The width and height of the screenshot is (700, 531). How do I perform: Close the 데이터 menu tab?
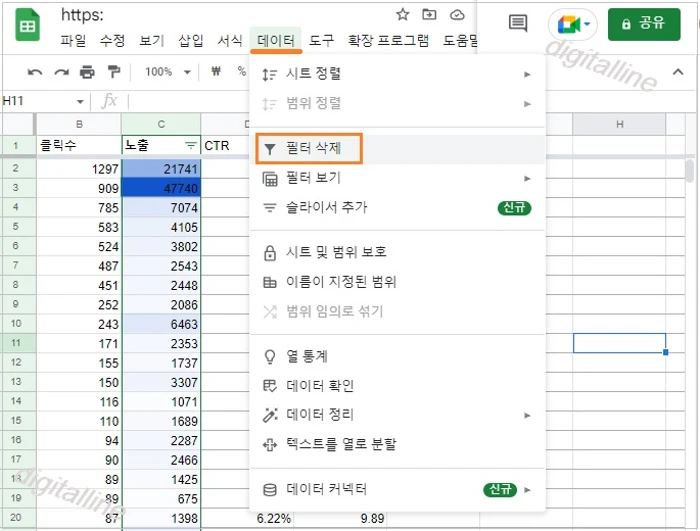coord(276,41)
